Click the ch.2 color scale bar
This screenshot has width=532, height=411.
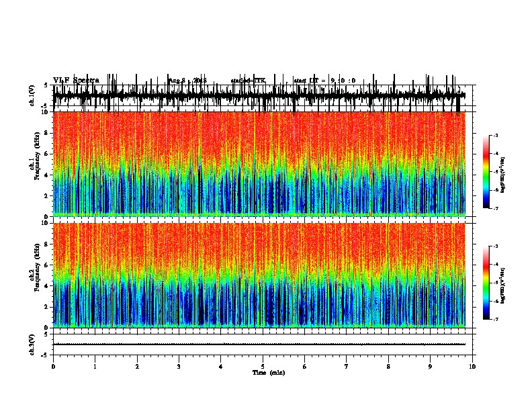click(x=486, y=283)
